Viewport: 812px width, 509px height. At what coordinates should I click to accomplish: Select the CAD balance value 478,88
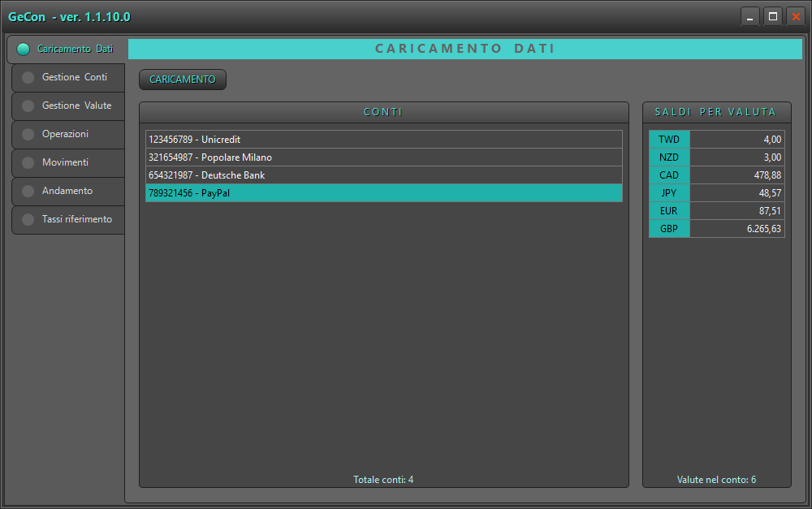click(x=736, y=175)
